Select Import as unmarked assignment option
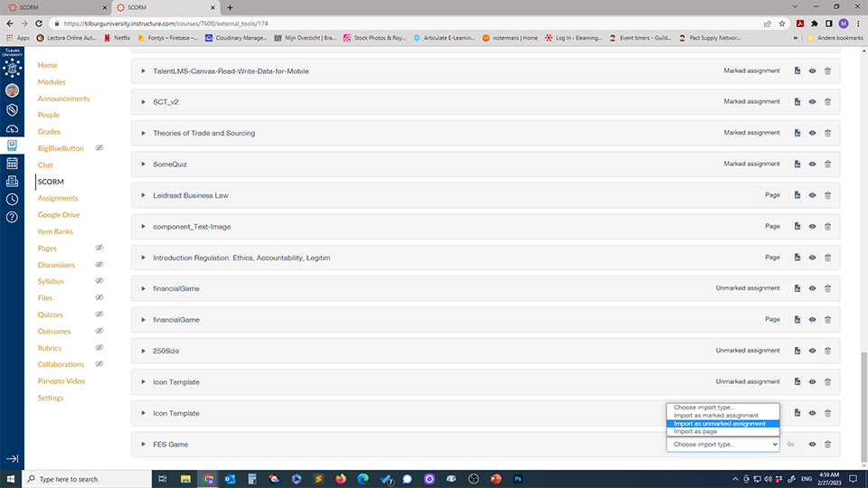The height and width of the screenshot is (488, 868). [723, 424]
